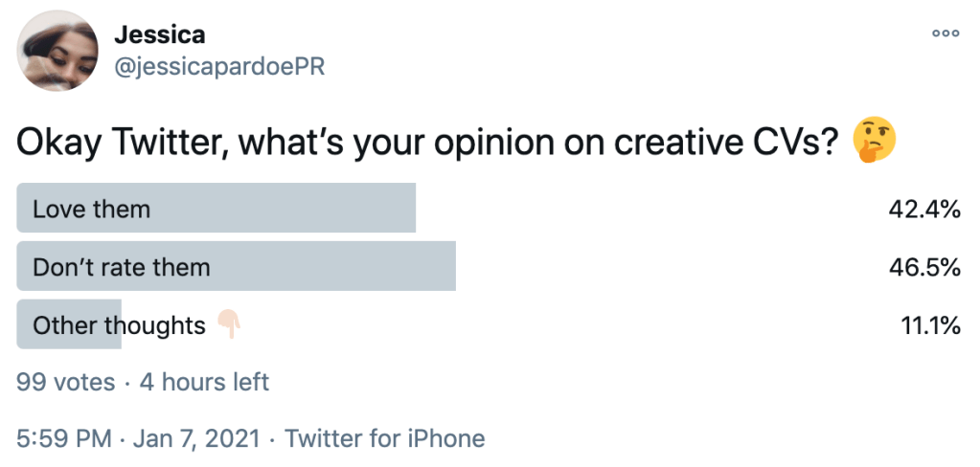Click the 46.5% result value
Viewport: 980px width, 467px height.
[x=924, y=267]
